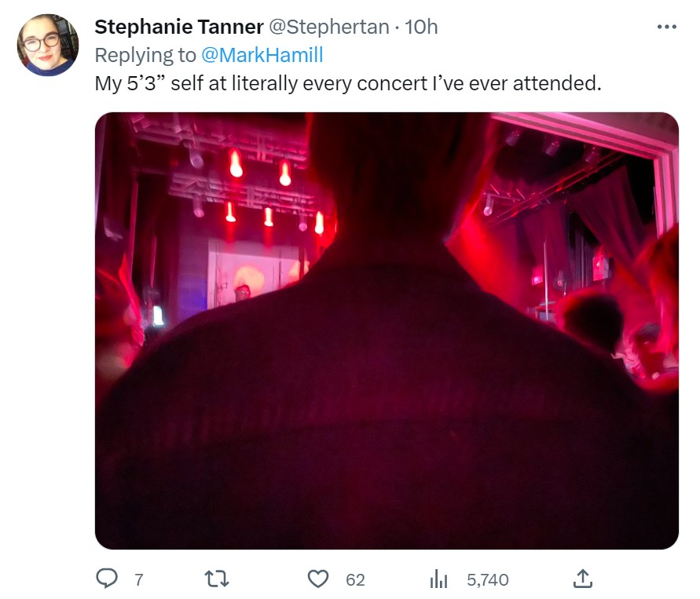Click the "Replying to" label text
The image size is (700, 599).
145,55
